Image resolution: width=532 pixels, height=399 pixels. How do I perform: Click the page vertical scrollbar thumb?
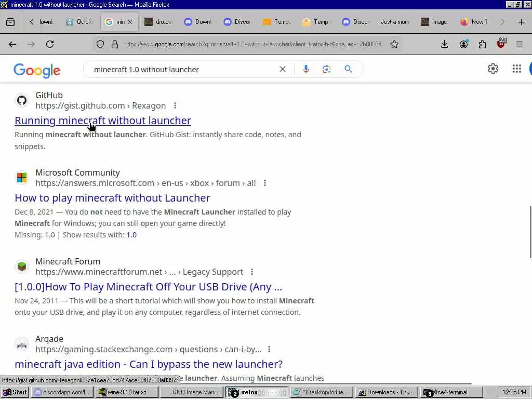pyautogui.click(x=530, y=232)
